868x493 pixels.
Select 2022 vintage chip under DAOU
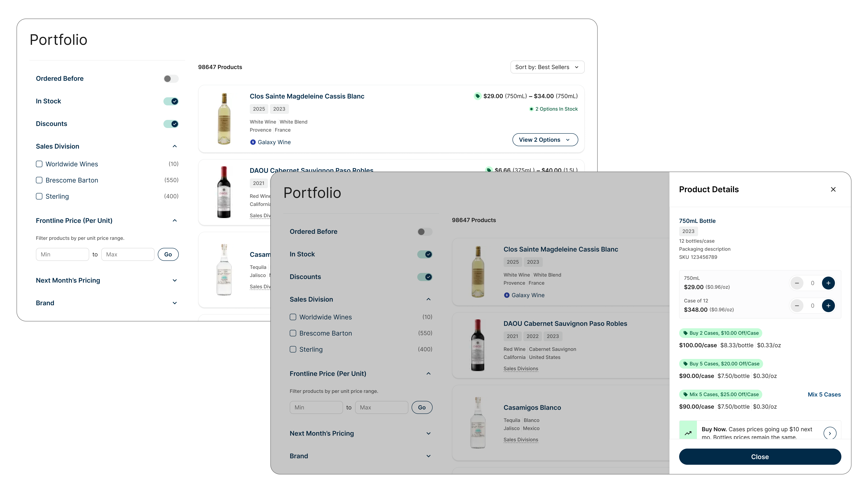point(532,336)
